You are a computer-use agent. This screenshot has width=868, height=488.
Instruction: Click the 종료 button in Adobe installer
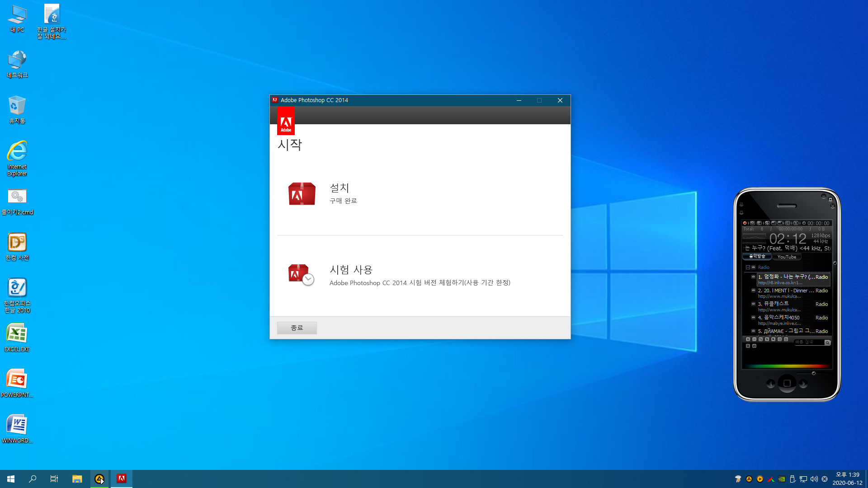297,328
